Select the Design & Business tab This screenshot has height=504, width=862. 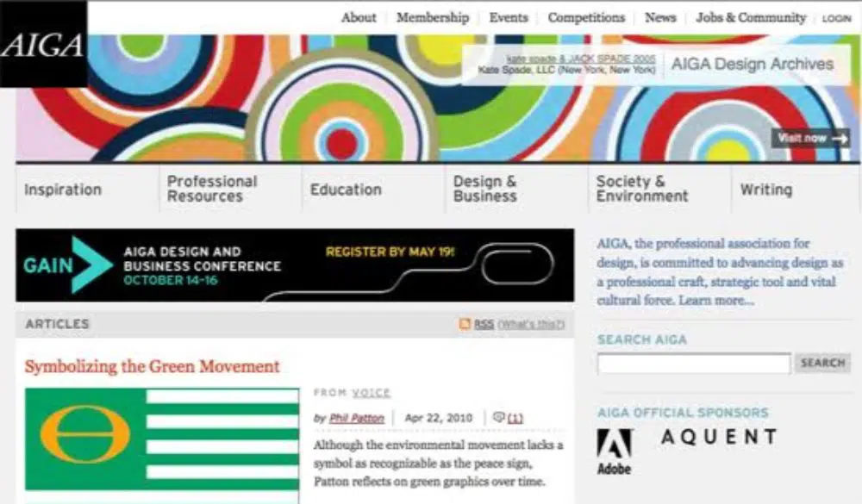(484, 189)
